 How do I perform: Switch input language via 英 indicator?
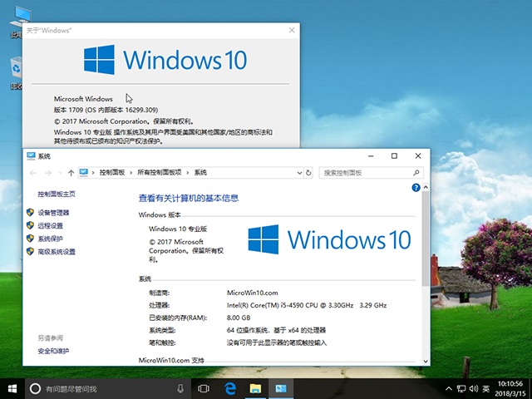[x=485, y=389]
